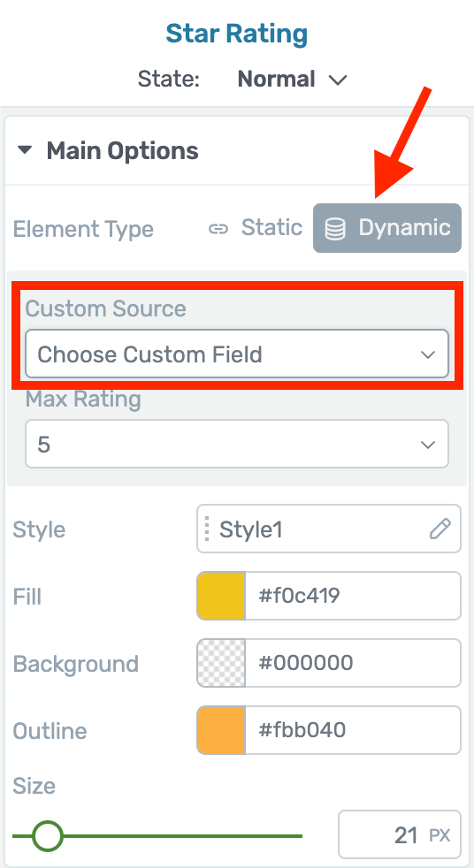Open the Max Rating dropdown showing 5

click(x=237, y=444)
